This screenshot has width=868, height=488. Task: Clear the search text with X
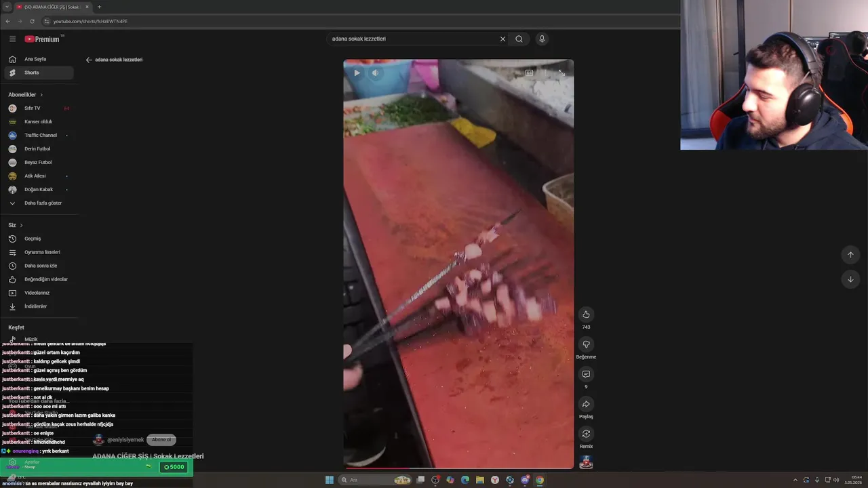(502, 39)
